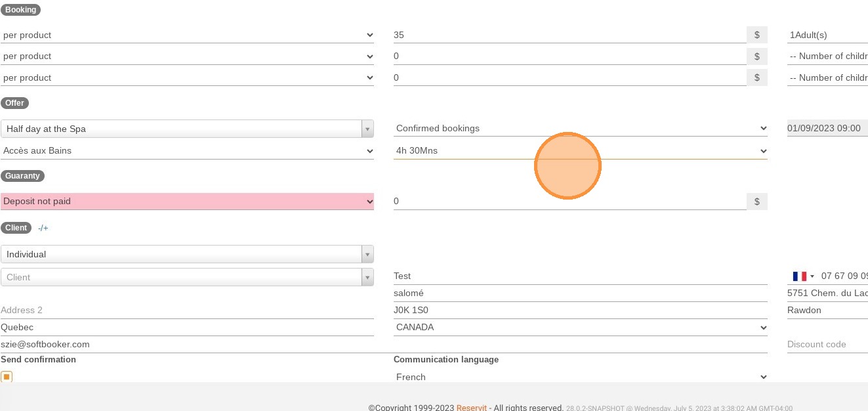
Task: Open the 'CANADA' country dropdown
Action: [581, 327]
